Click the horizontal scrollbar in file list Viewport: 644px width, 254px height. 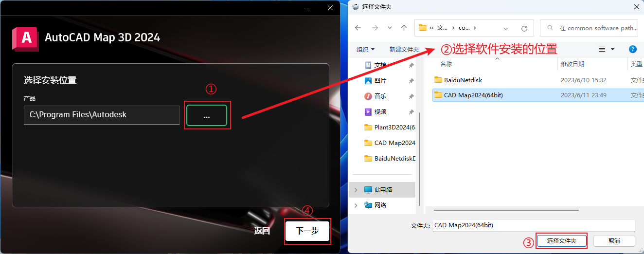(x=505, y=210)
